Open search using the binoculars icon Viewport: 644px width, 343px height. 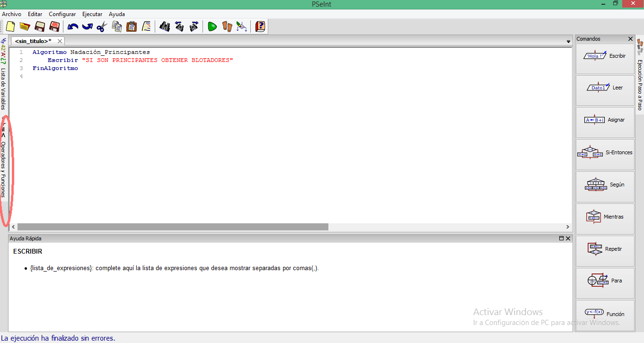click(165, 26)
